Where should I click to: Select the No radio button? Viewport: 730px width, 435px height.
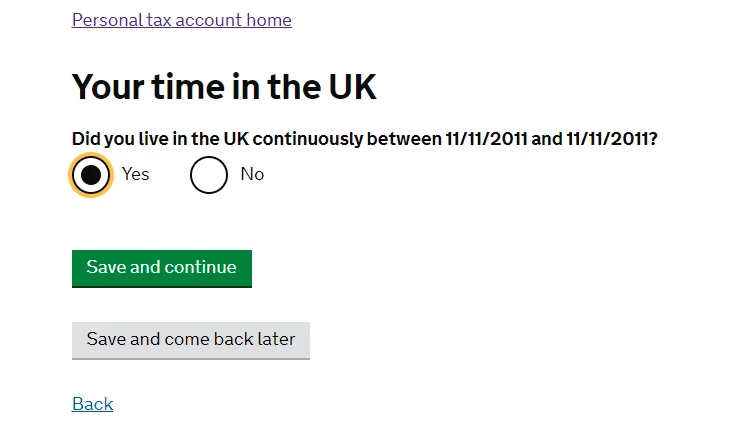[x=209, y=175]
